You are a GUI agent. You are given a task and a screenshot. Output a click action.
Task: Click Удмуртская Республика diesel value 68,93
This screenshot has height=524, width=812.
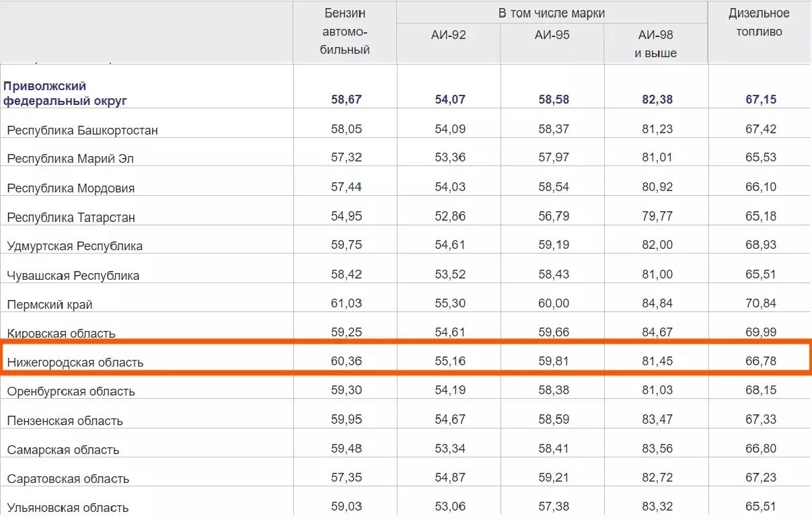click(x=760, y=245)
